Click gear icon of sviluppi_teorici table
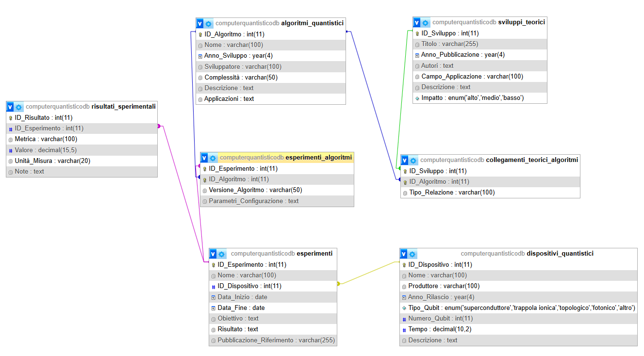 (x=426, y=22)
